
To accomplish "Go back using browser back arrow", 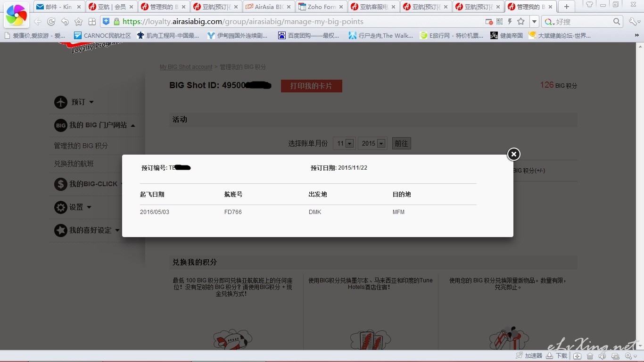I will coord(38,22).
